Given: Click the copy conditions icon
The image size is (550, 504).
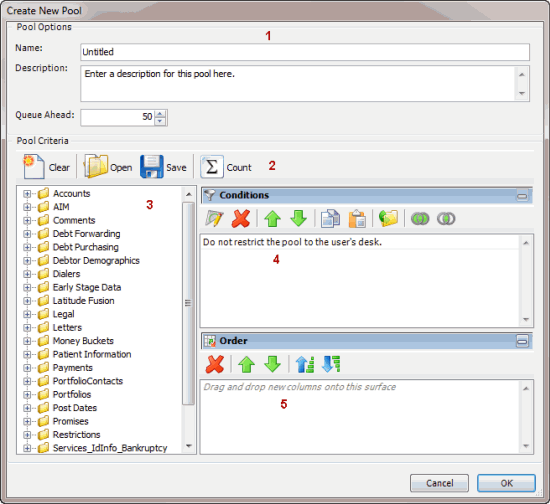Looking at the screenshot, I should [330, 219].
